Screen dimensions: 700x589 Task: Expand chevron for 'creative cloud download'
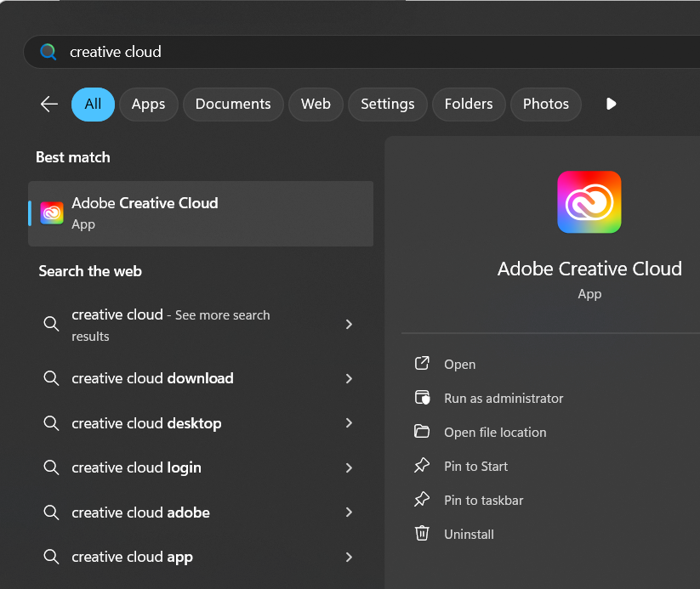(x=349, y=379)
